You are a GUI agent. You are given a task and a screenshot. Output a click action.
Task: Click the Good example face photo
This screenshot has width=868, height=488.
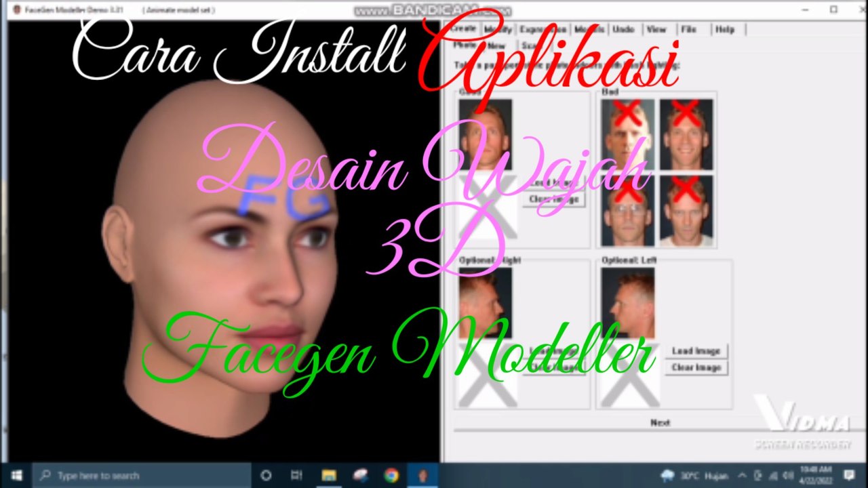(486, 134)
